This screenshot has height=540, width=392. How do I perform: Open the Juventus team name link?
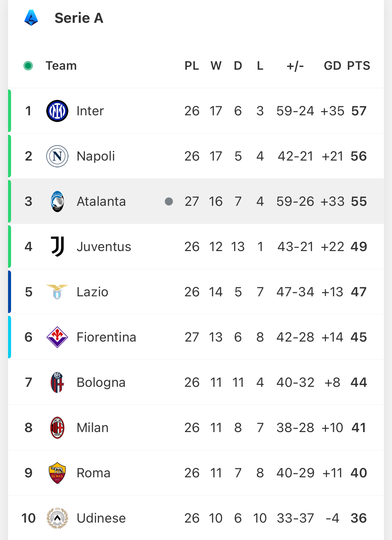tap(104, 247)
